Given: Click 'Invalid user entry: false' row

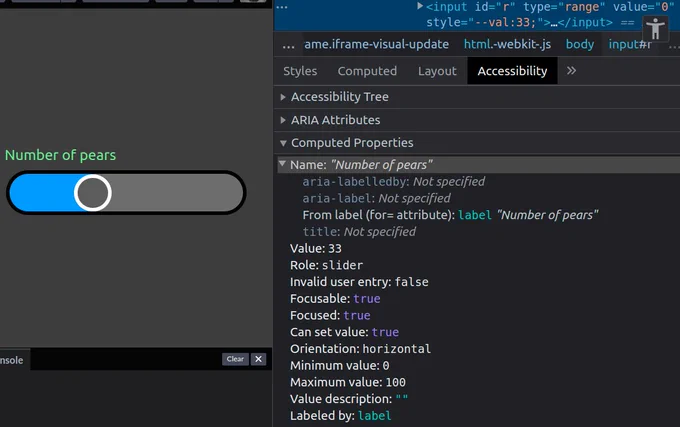Looking at the screenshot, I should click(359, 282).
